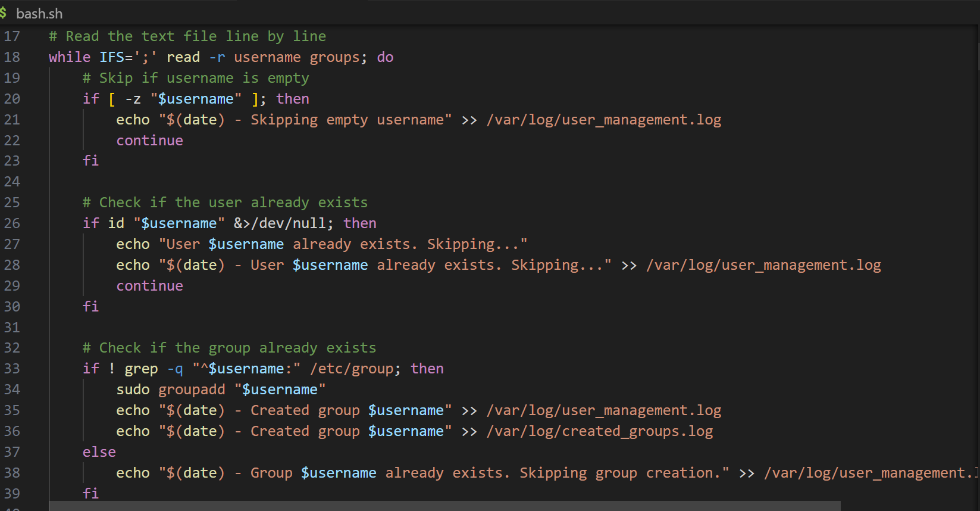Screen dimensions: 980x511
Task: Click line number 18 in the gutter
Action: tap(12, 57)
